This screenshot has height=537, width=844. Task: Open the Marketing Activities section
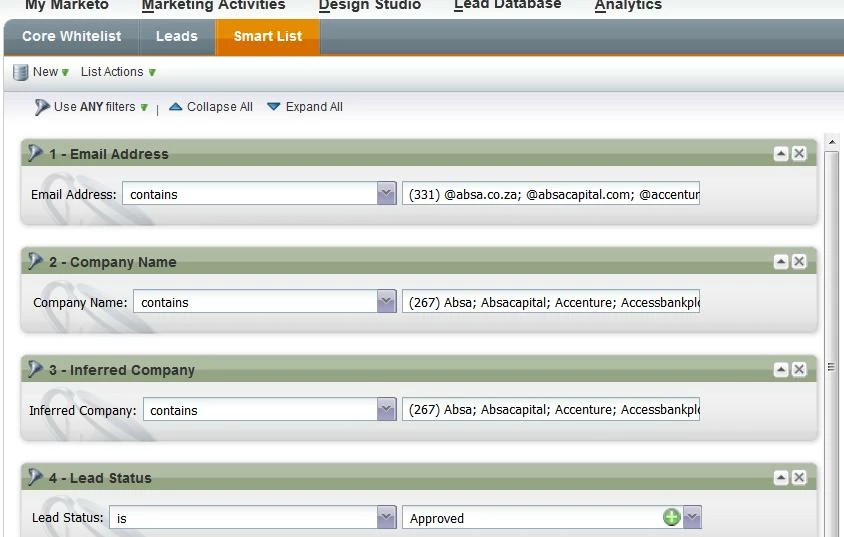(x=213, y=5)
